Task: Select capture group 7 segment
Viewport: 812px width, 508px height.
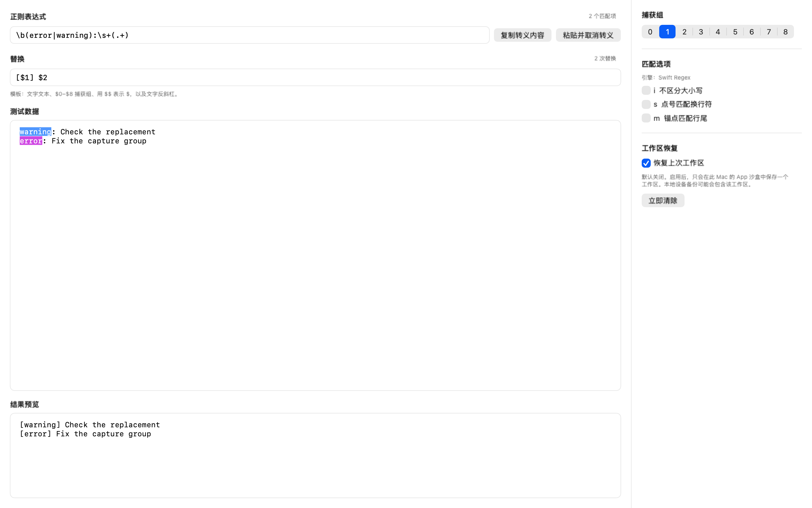Action: [x=769, y=32]
